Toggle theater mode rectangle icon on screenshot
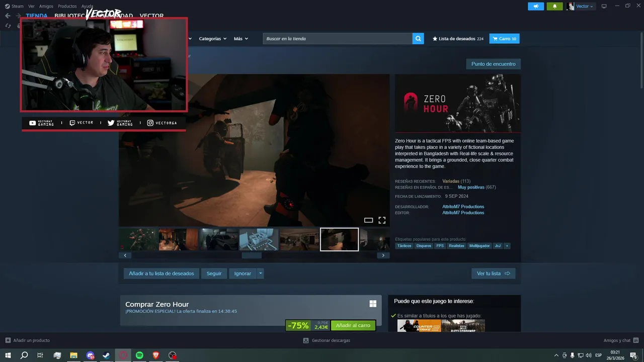Screen dimensions: 644x362 pos(368,220)
